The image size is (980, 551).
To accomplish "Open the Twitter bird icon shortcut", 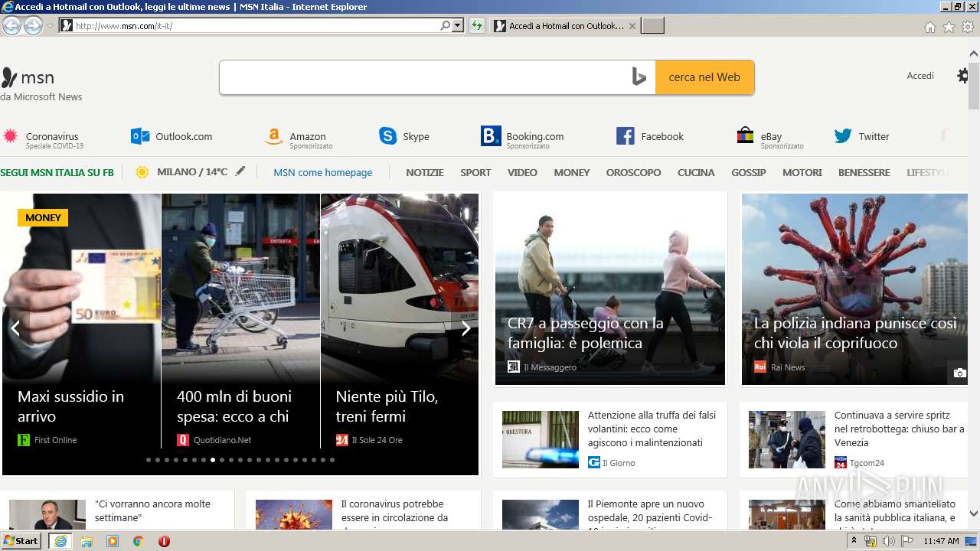I will (843, 136).
